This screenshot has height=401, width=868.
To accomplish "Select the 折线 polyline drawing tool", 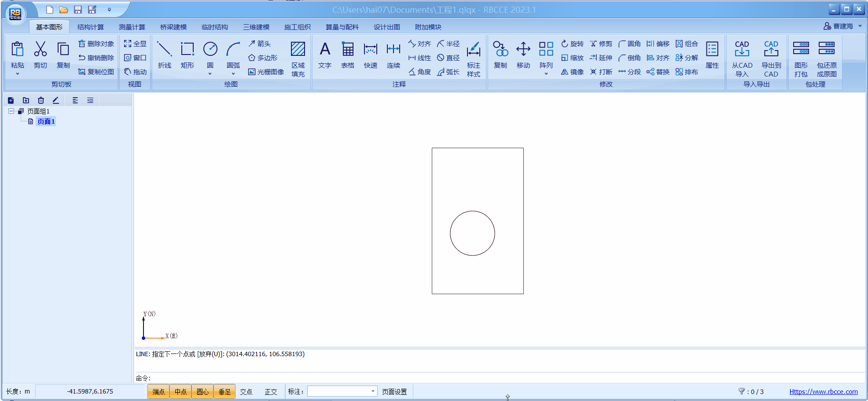I will pos(164,55).
